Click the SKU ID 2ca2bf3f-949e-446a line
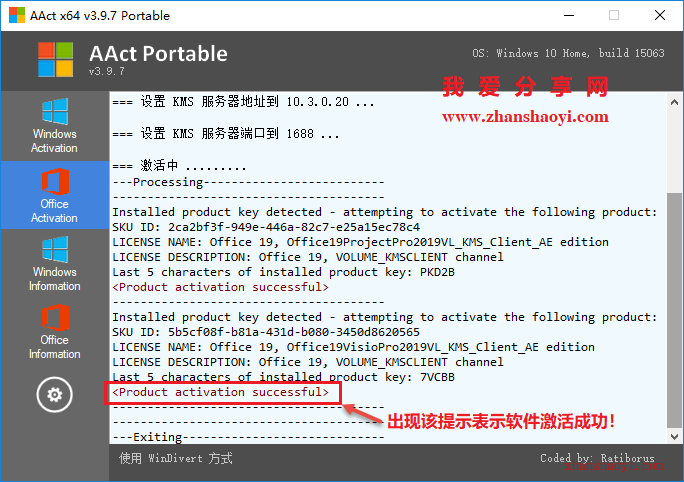Screen dimensions: 684x482 pyautogui.click(x=266, y=227)
